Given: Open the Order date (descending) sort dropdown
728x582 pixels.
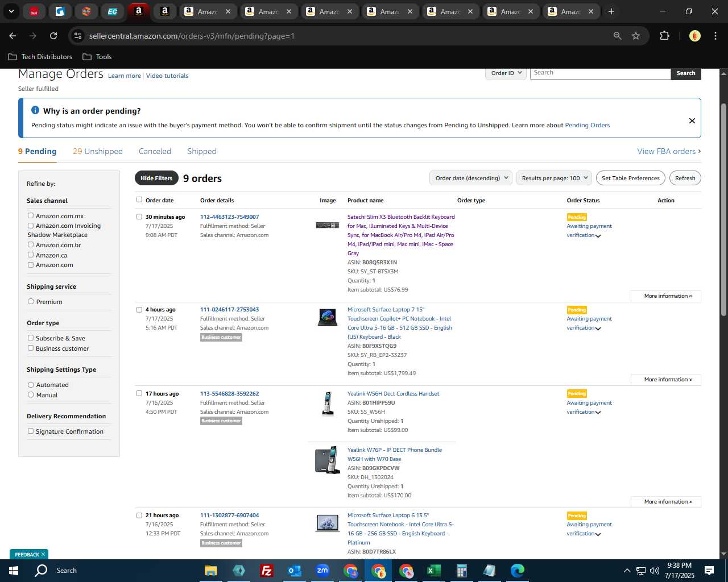Looking at the screenshot, I should click(x=471, y=178).
